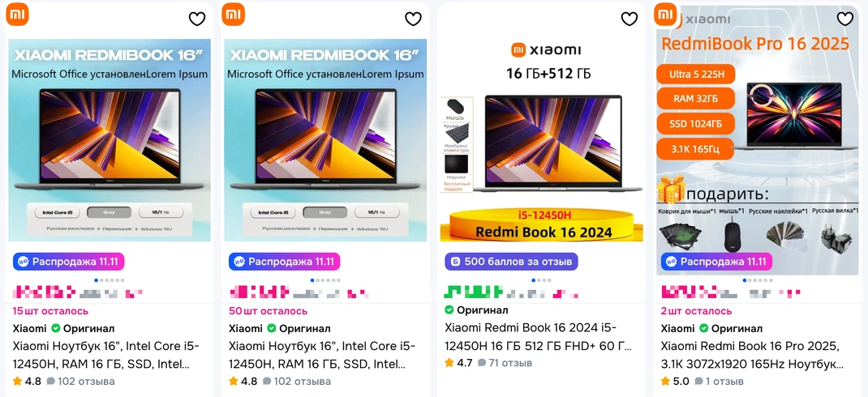Open Xiaomi Redmi Book 16 2024 i5-12450H title
Screen dimensions: 868x397
pos(538,337)
